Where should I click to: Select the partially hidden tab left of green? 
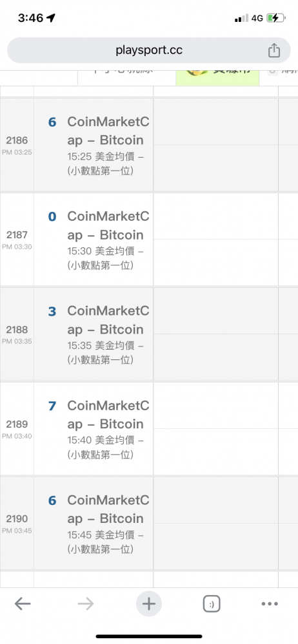tap(127, 78)
